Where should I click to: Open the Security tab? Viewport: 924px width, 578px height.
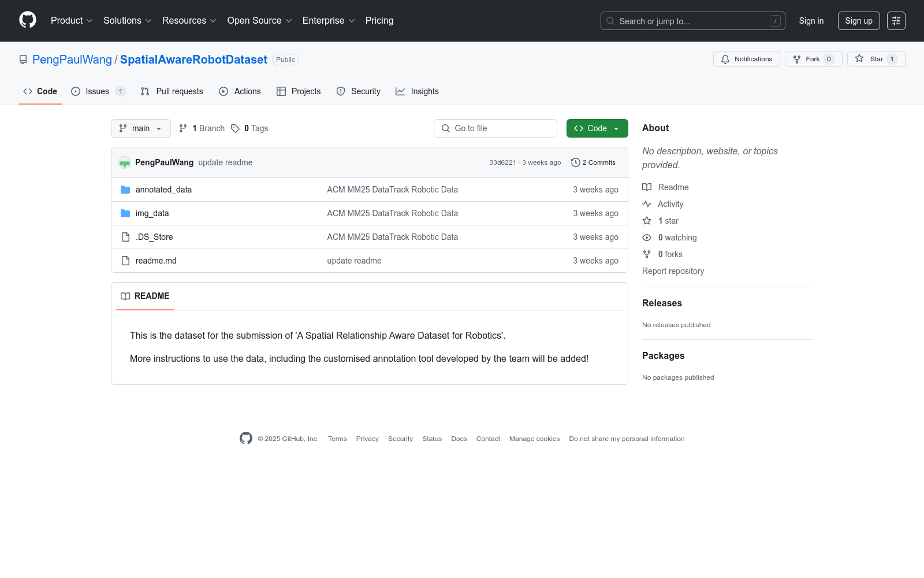click(x=358, y=91)
